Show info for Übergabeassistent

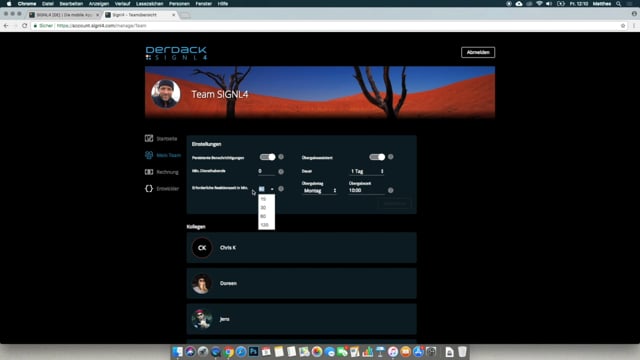pyautogui.click(x=391, y=157)
